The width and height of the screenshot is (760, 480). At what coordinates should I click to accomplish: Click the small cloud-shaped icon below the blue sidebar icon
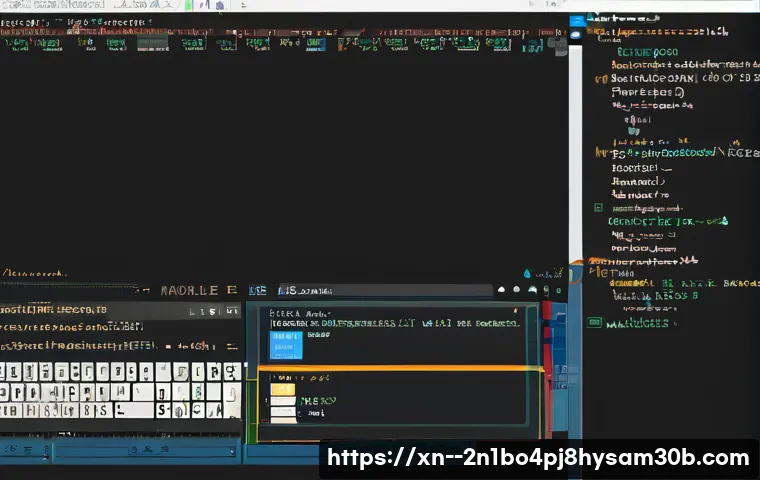(576, 35)
